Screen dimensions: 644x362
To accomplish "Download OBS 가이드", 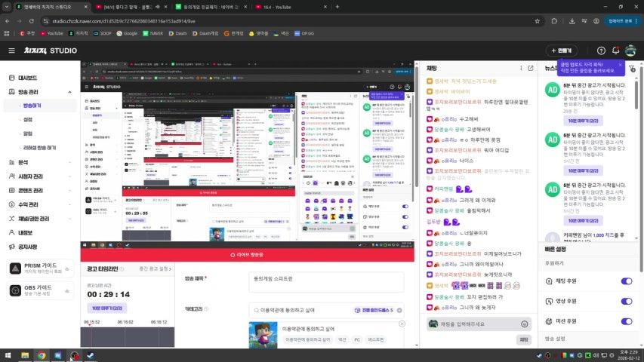I will coord(67,291).
